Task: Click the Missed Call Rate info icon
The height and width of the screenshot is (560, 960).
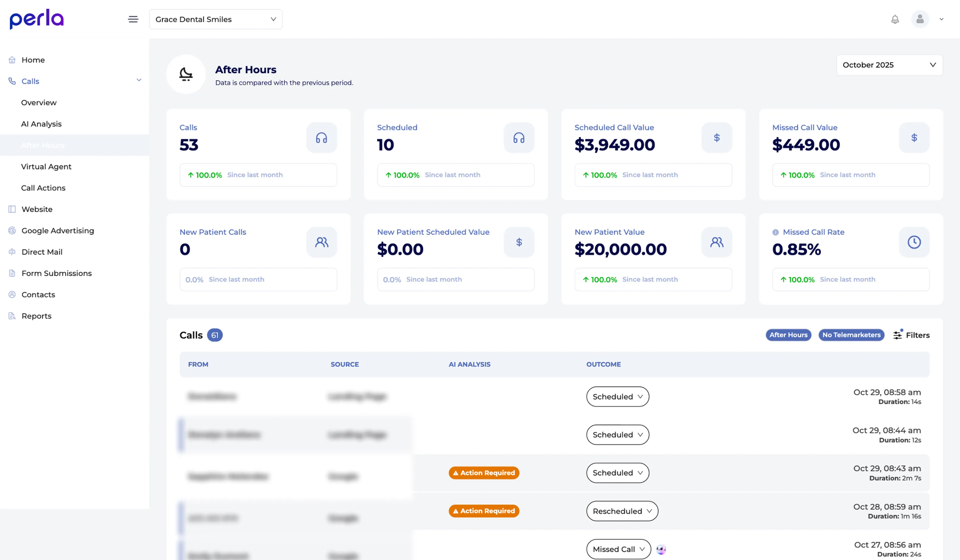Action: coord(775,232)
